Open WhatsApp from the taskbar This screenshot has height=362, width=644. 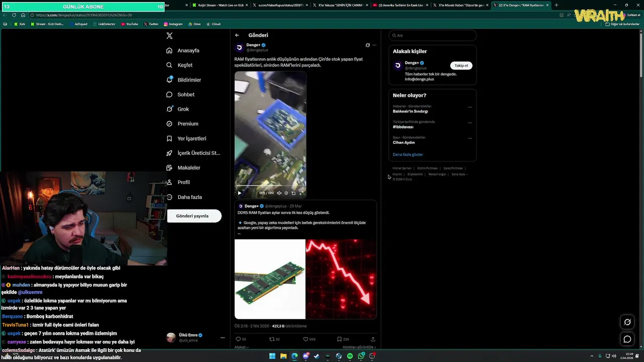(361, 356)
